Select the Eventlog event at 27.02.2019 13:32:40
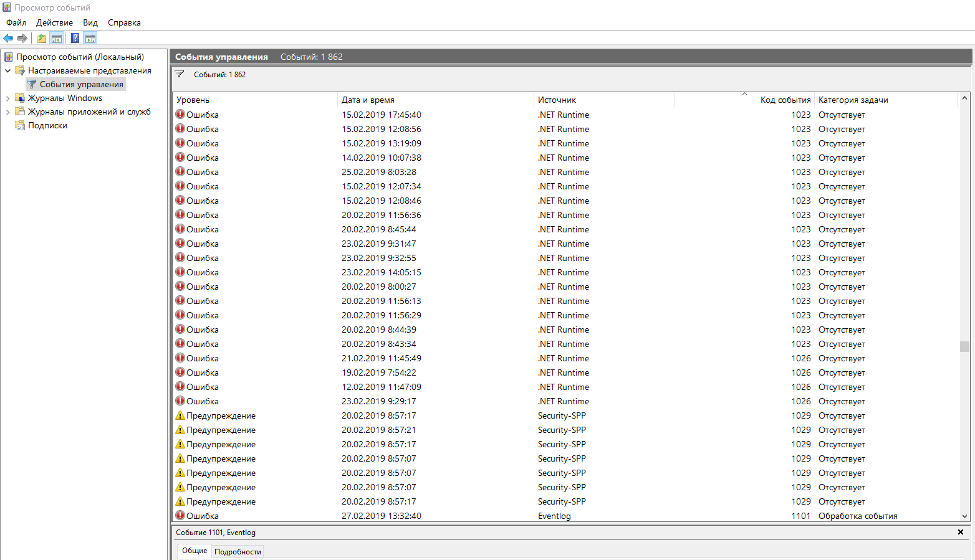Viewport: 975px width, 560px height. click(565, 516)
